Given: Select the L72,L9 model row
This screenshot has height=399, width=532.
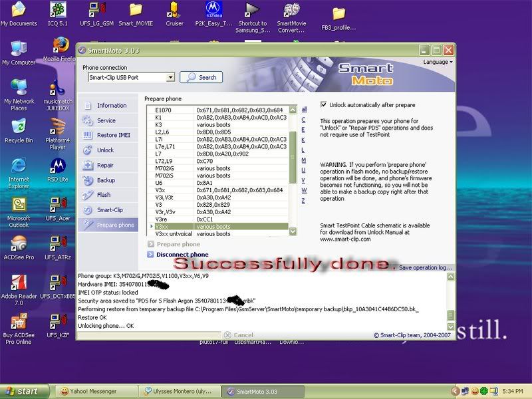Looking at the screenshot, I should pos(218,161).
